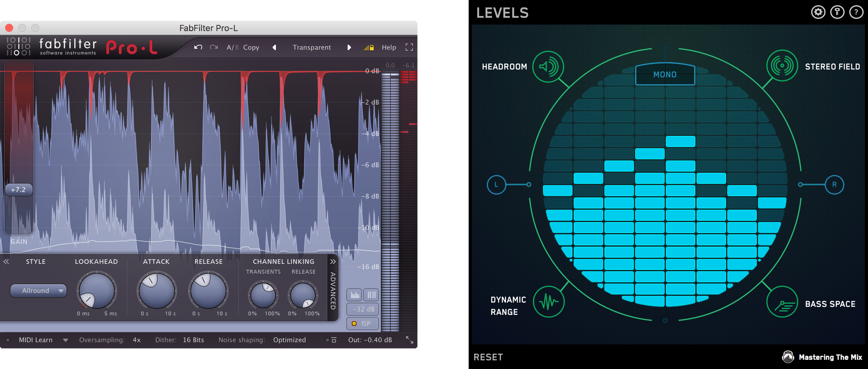This screenshot has height=369, width=868.
Task: Select the Bass Space icon
Action: point(782,302)
